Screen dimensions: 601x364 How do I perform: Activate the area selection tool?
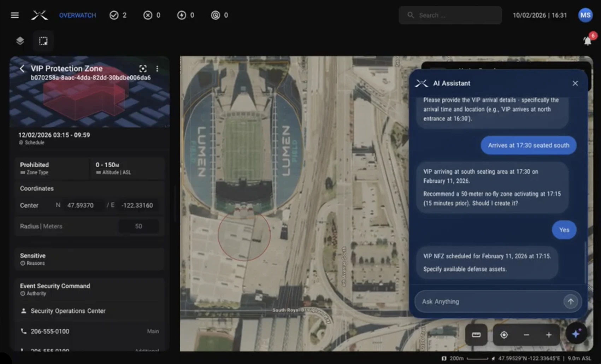click(x=43, y=41)
